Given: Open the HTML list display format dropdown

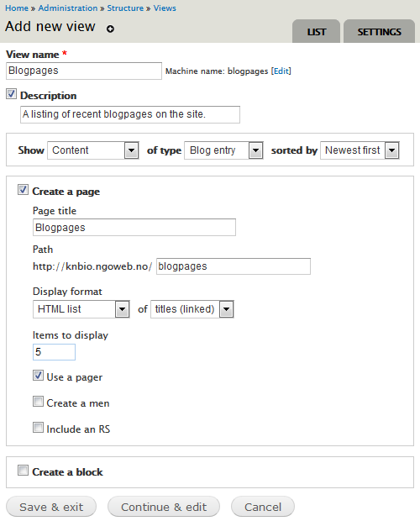Looking at the screenshot, I should tap(81, 309).
